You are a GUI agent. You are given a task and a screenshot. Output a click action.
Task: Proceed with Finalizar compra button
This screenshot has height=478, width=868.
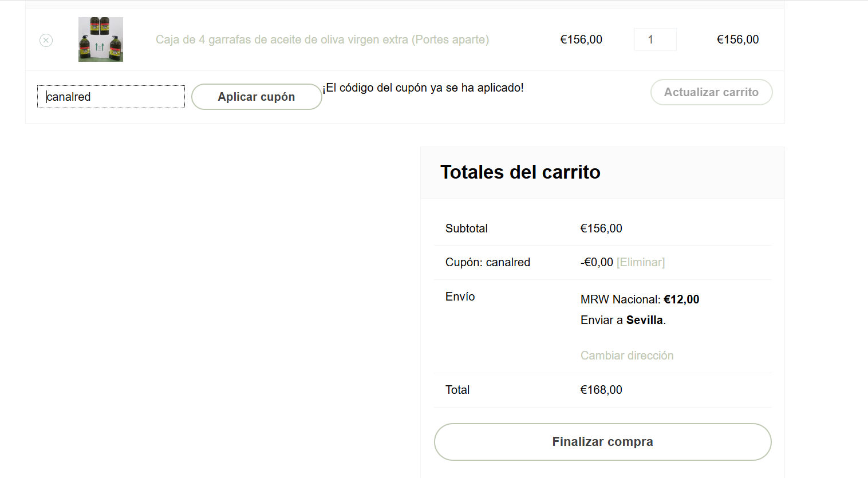click(x=602, y=442)
